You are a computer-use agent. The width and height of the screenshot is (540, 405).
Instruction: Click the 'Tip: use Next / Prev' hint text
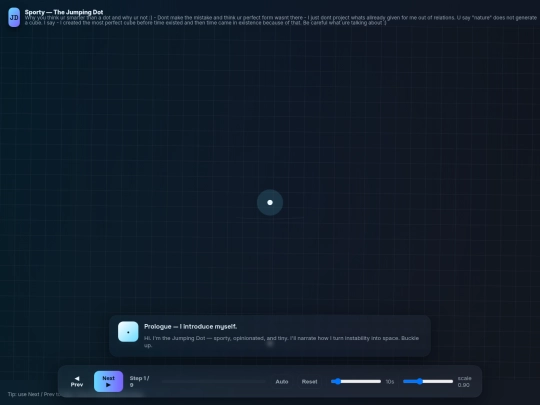34,394
